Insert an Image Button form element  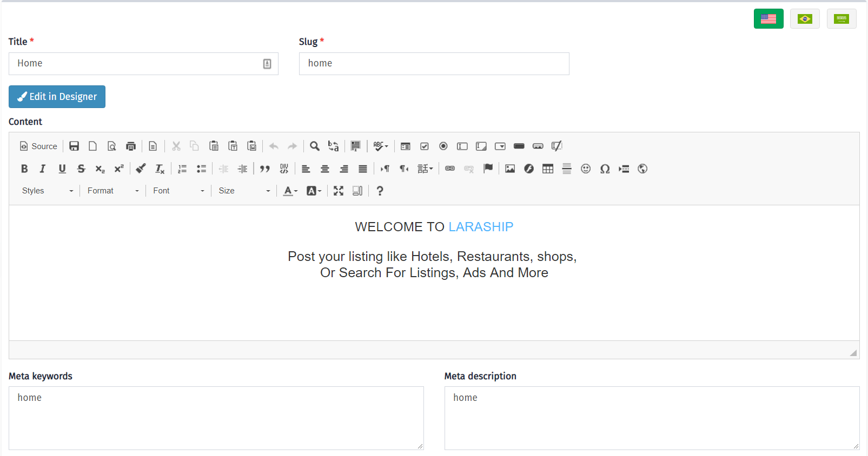[538, 146]
